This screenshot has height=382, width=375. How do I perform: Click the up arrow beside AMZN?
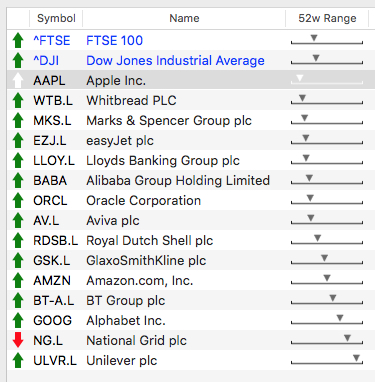pos(18,280)
